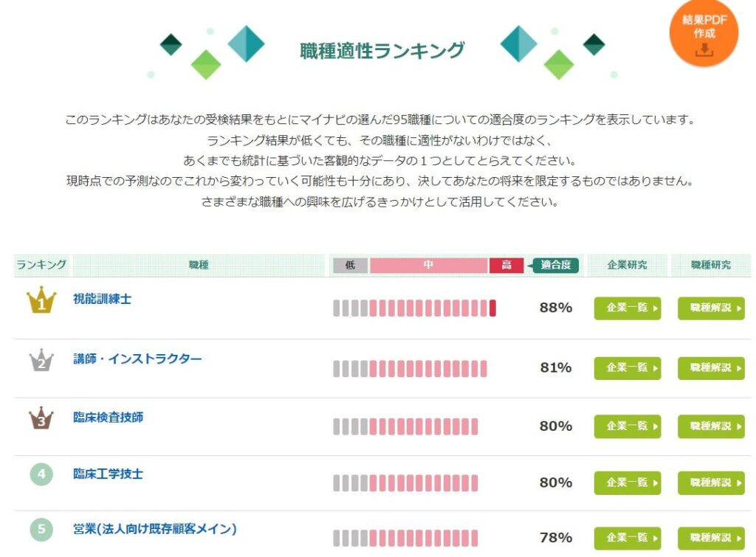Click 企業一覧 button for 視能訓練士

point(628,308)
